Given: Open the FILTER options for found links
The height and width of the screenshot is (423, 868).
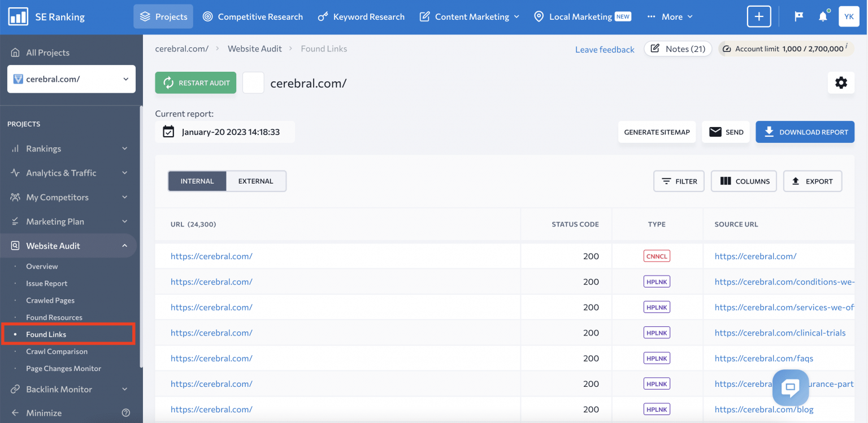Looking at the screenshot, I should (x=679, y=181).
